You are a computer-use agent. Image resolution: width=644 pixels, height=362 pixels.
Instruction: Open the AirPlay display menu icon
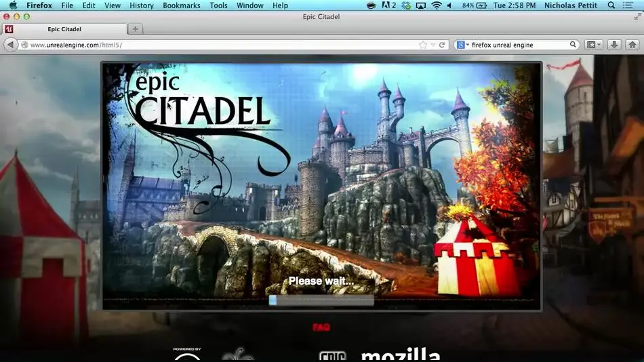click(420, 5)
